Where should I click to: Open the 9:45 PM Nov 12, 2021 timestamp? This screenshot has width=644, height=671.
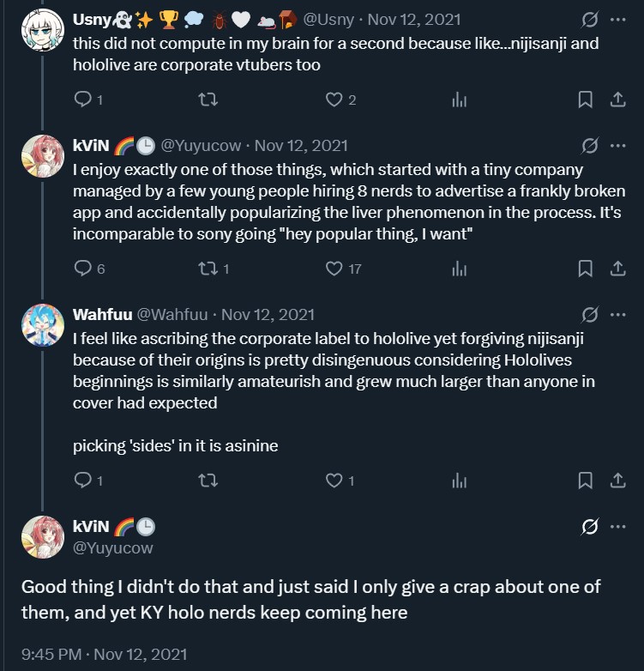click(104, 655)
